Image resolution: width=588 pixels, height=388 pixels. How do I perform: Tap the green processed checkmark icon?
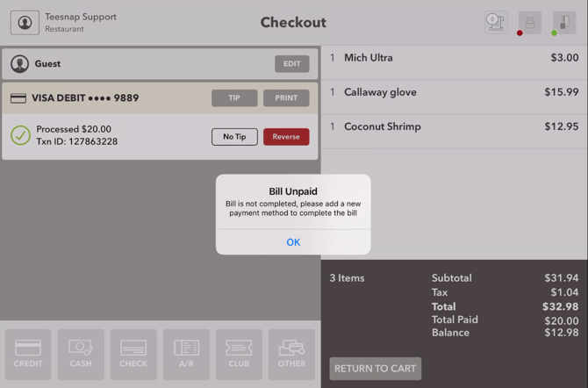point(21,135)
